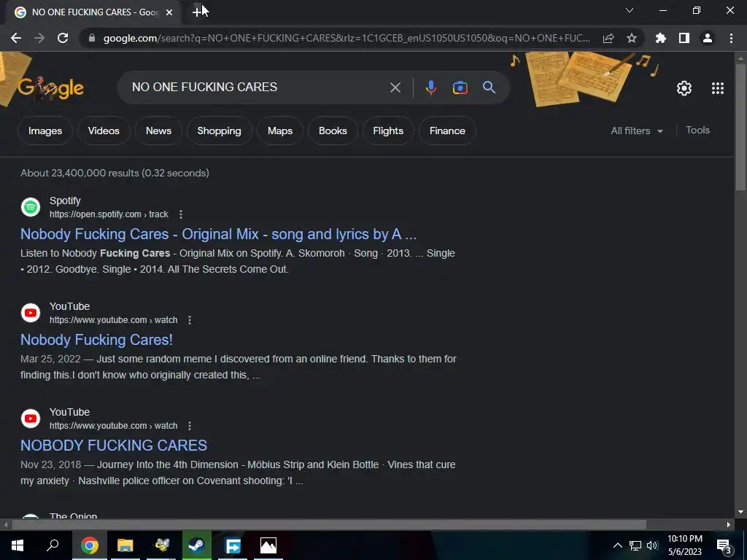Switch to Finance results
The height and width of the screenshot is (560, 747).
tap(447, 131)
